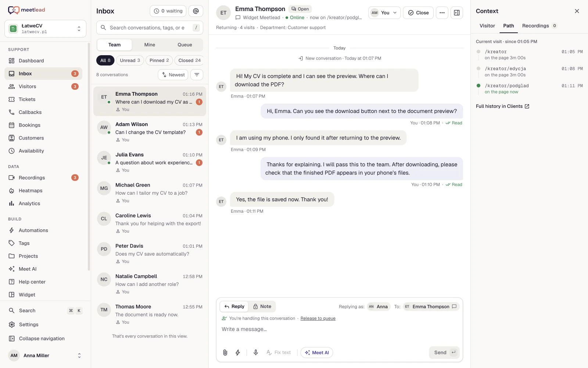Filter conversations by Unread 3
Screen dimensions: 588x368
pos(130,60)
